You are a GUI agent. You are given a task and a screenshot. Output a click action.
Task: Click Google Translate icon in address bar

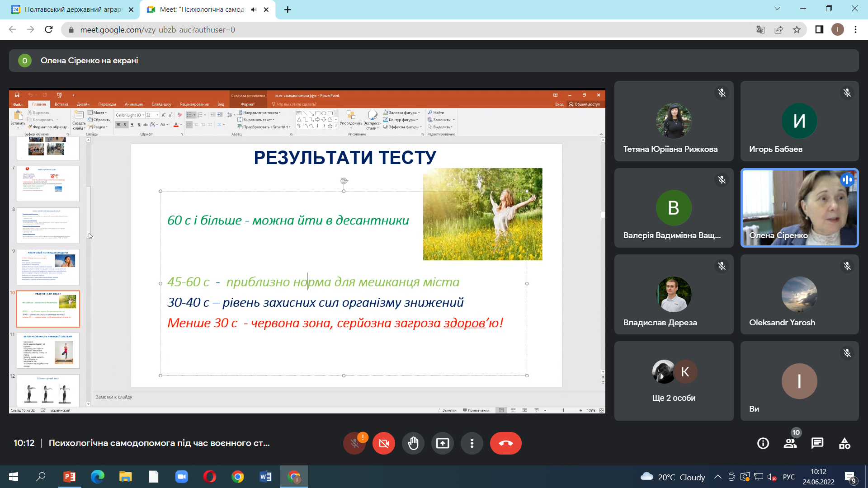pyautogui.click(x=760, y=30)
